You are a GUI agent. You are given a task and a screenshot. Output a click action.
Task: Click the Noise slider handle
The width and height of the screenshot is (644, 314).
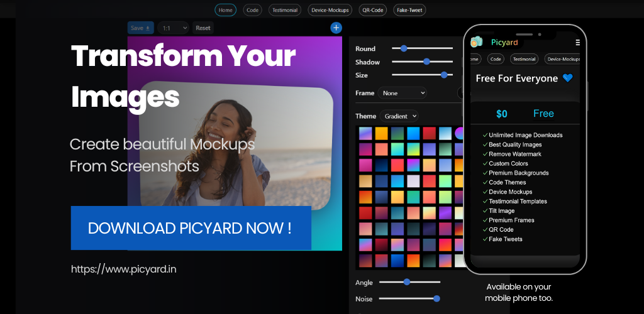click(436, 299)
